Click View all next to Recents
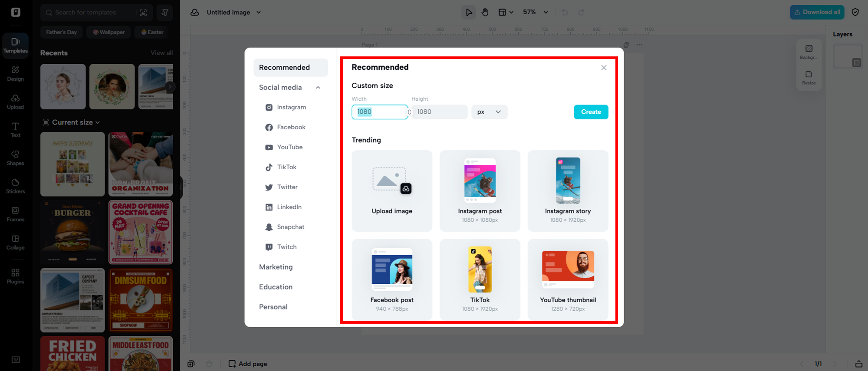The image size is (868, 371). [161, 53]
